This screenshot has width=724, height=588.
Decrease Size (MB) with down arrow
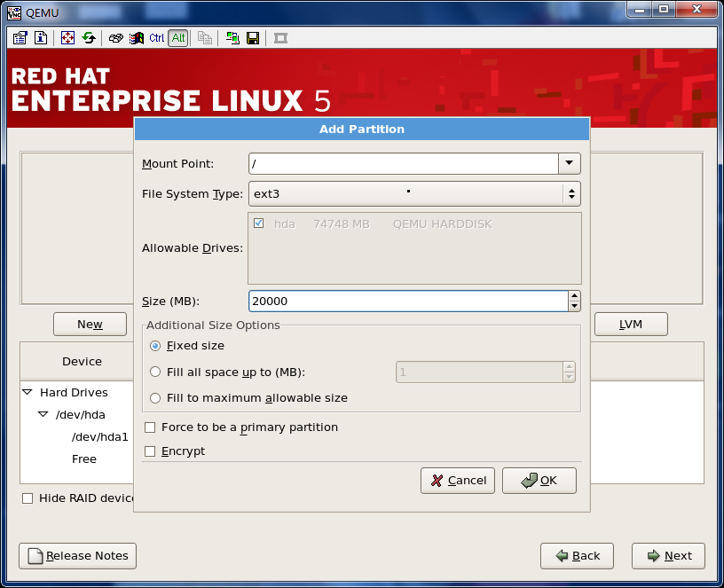(574, 306)
